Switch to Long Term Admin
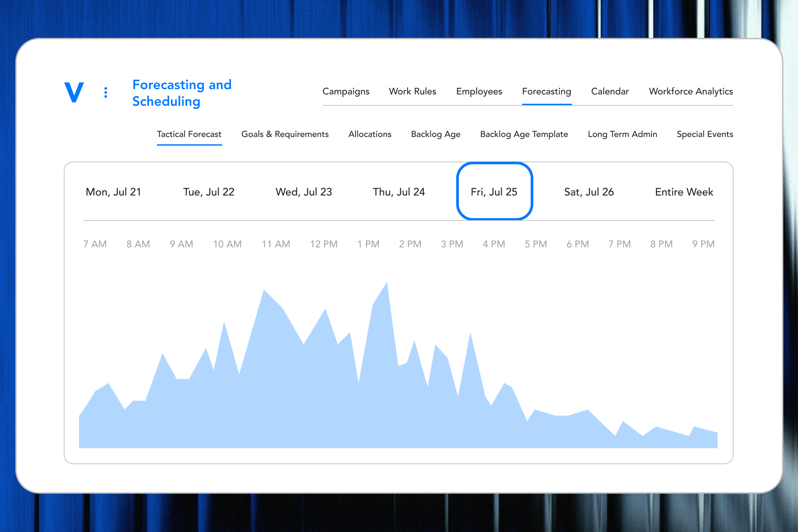The height and width of the screenshot is (532, 798). click(x=622, y=134)
